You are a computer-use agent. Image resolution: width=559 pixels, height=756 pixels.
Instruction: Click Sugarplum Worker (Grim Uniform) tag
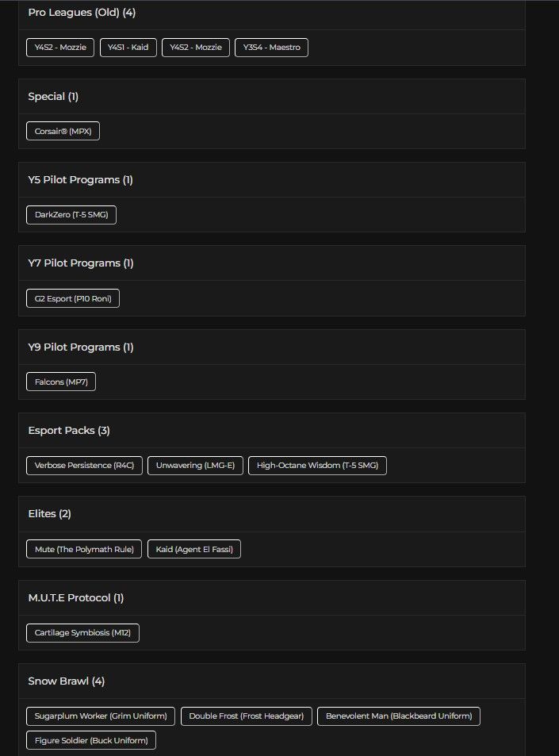101,716
